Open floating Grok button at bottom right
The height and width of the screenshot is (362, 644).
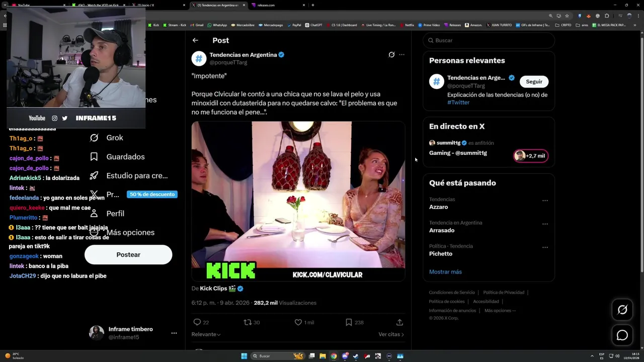pos(622,310)
